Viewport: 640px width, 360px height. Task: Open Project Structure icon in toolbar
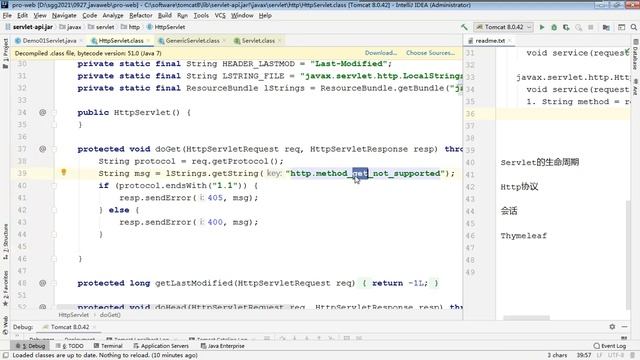click(606, 27)
